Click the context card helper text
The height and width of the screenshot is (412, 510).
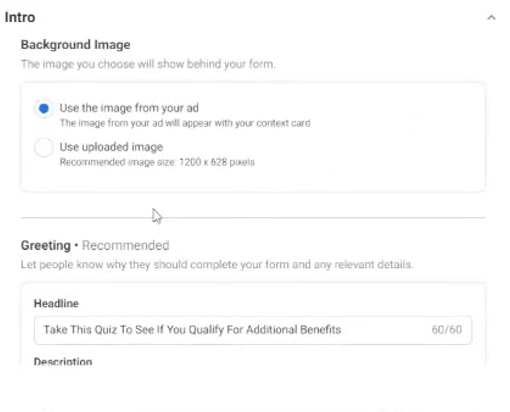185,123
